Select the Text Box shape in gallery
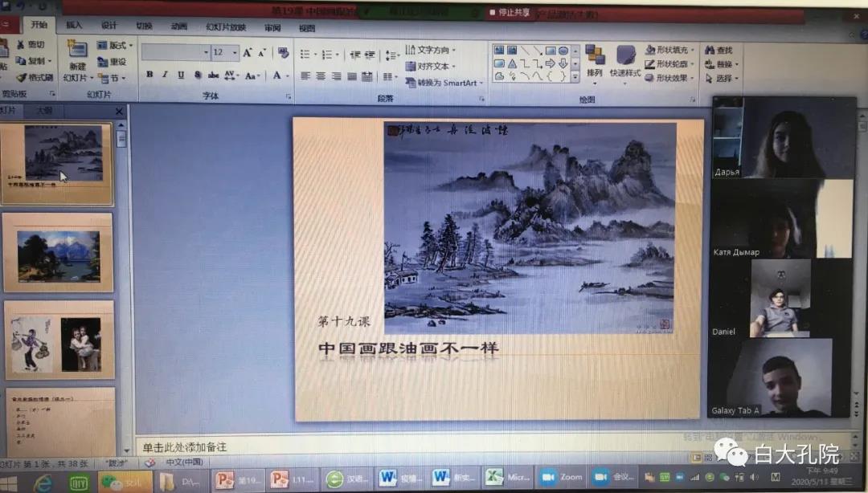This screenshot has width=868, height=493. point(499,51)
